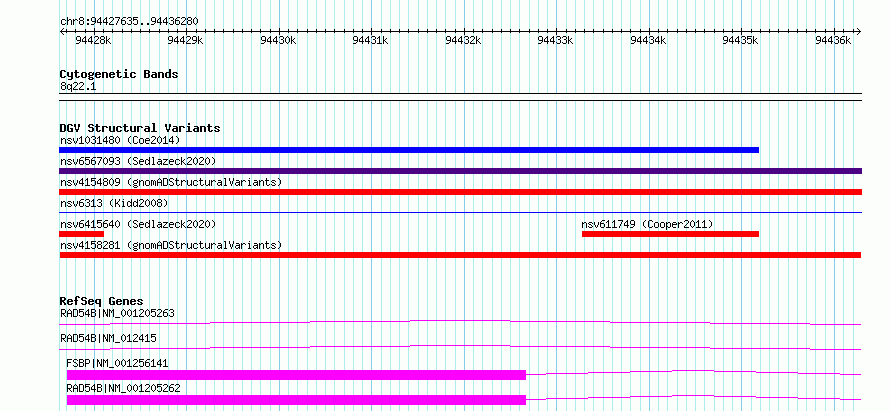
Task: Click the 94433k ruler label
Action: [556, 40]
